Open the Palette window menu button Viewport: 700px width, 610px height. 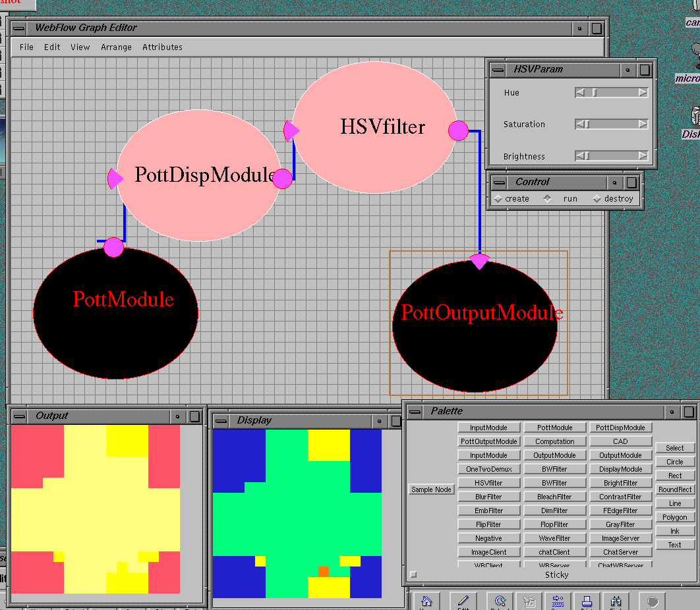(x=415, y=412)
